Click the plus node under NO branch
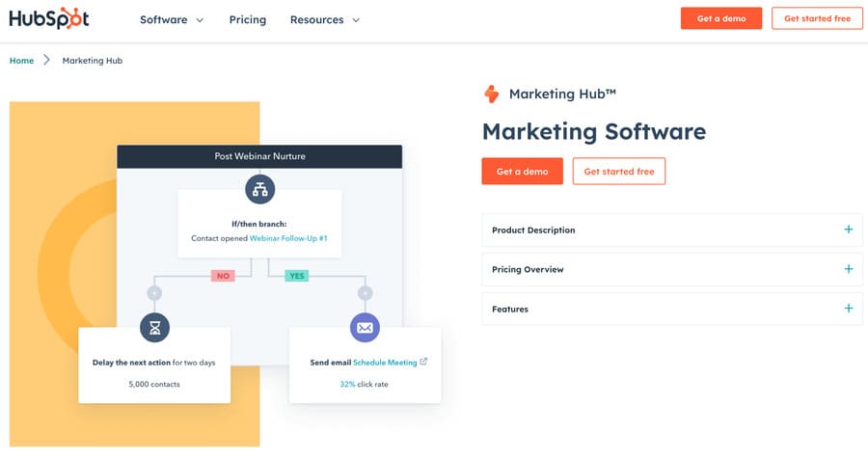The image size is (868, 459). coord(154,293)
